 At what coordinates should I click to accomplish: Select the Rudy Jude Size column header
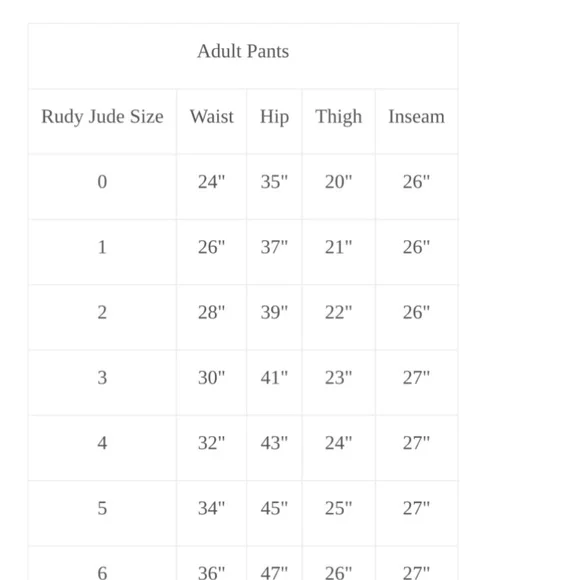[102, 117]
